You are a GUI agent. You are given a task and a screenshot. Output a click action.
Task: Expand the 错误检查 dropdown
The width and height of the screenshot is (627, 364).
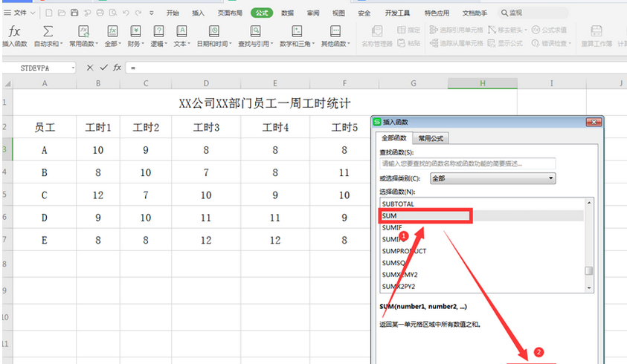coord(570,44)
